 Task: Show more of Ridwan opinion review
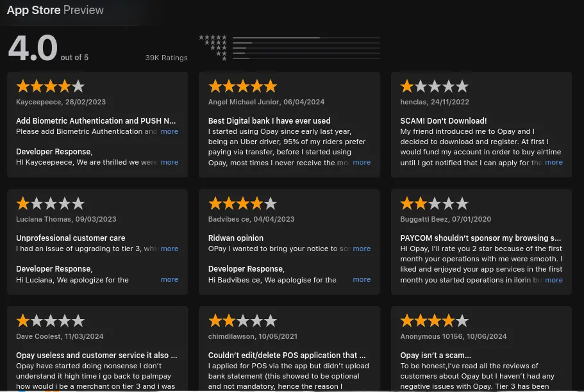click(362, 249)
